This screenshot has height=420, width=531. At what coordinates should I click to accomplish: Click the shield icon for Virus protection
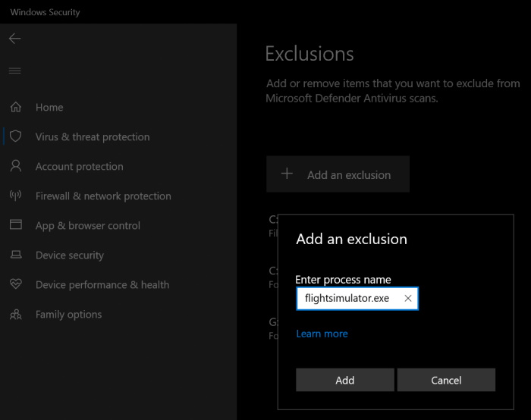coord(16,136)
